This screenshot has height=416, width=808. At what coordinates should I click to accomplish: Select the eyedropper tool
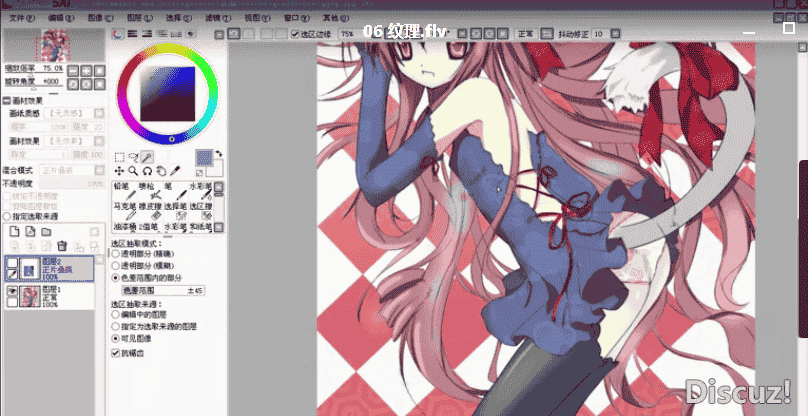[x=175, y=171]
